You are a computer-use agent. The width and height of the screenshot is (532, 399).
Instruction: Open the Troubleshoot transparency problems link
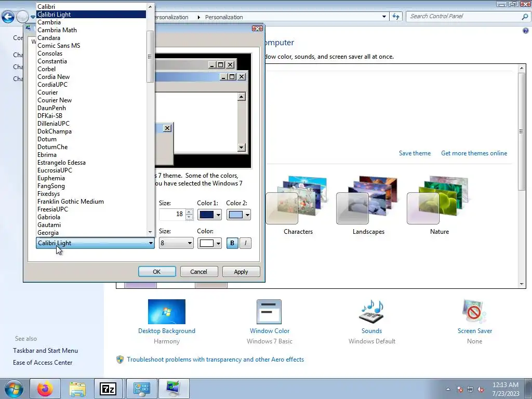coord(215,360)
